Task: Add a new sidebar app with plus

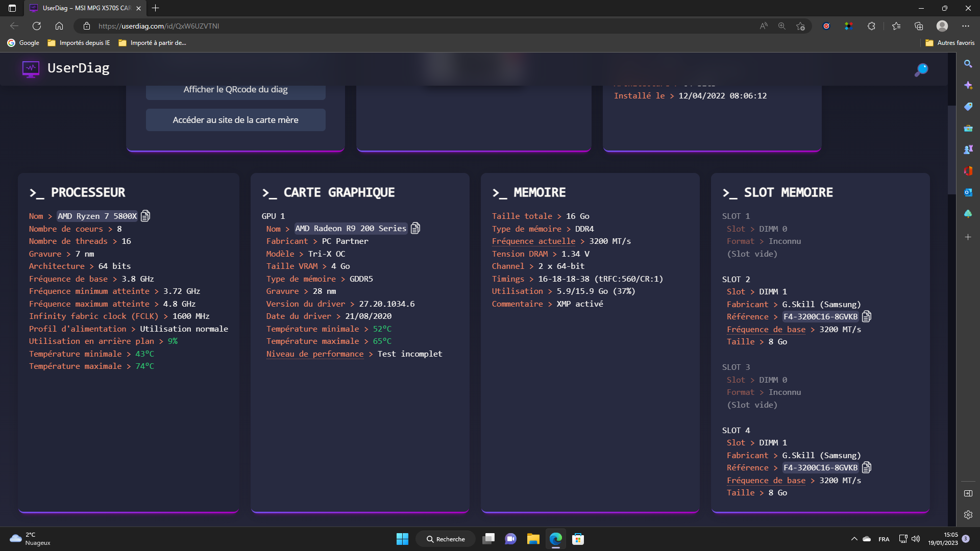Action: 968,237
